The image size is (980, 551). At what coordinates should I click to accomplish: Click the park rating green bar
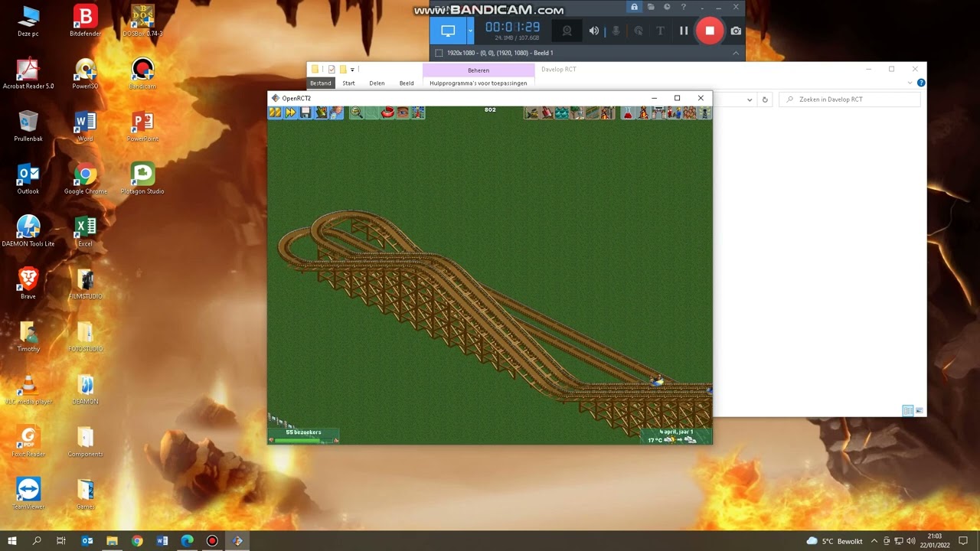[x=297, y=440]
